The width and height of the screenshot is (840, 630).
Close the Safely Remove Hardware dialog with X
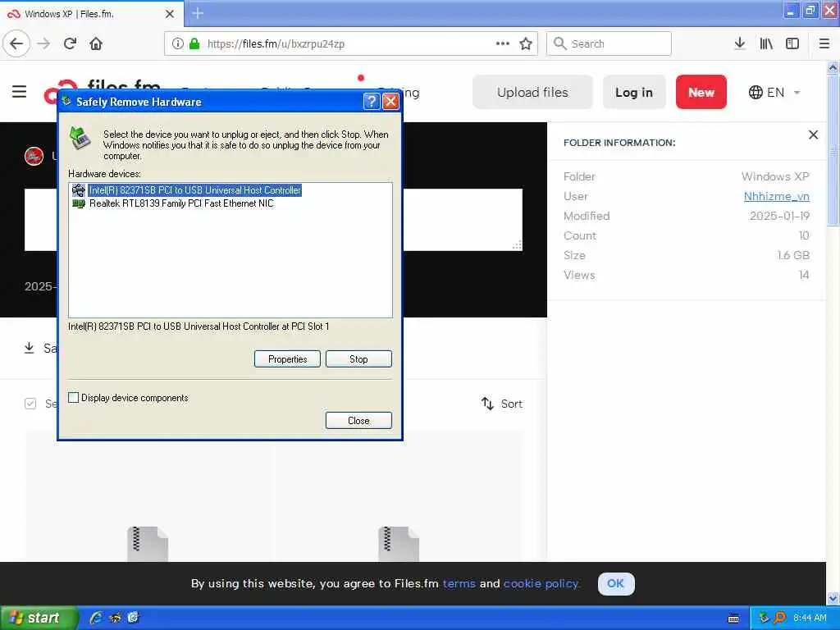tap(391, 101)
